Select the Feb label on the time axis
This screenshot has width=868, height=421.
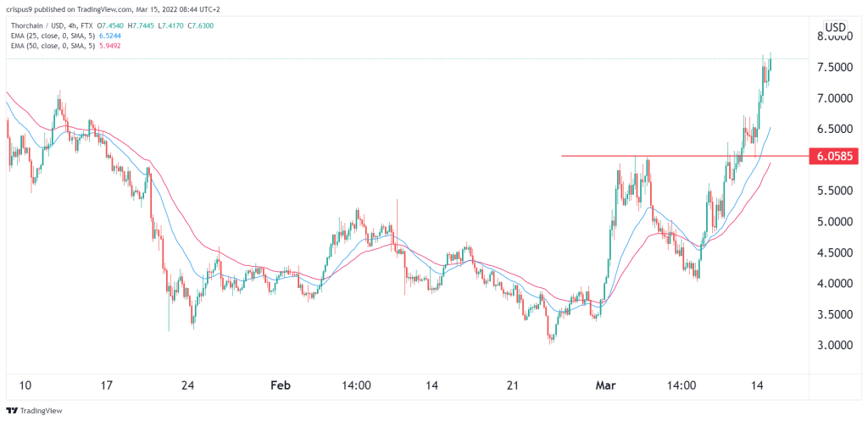[x=281, y=385]
